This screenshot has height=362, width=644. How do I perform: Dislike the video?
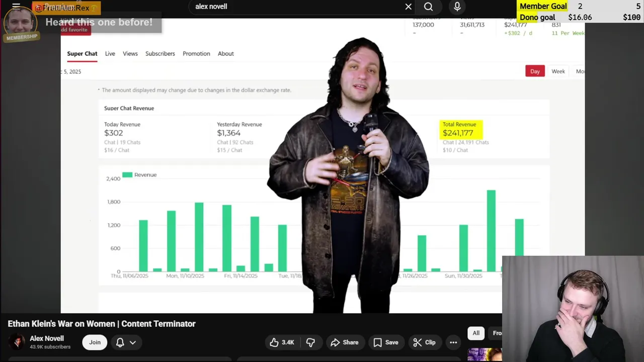(310, 342)
